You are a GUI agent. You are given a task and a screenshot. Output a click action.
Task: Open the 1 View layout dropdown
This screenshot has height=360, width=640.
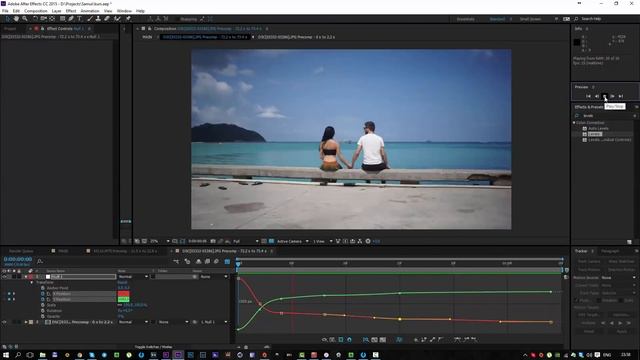pos(322,241)
